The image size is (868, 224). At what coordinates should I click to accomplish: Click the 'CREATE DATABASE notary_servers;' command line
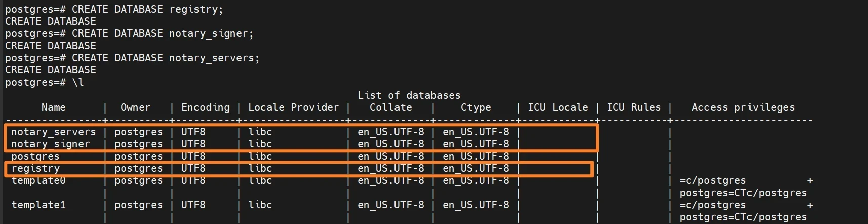point(165,58)
